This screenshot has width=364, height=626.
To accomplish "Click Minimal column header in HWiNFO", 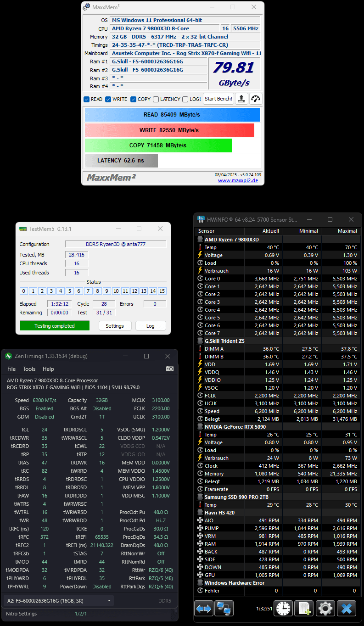I will click(302, 231).
